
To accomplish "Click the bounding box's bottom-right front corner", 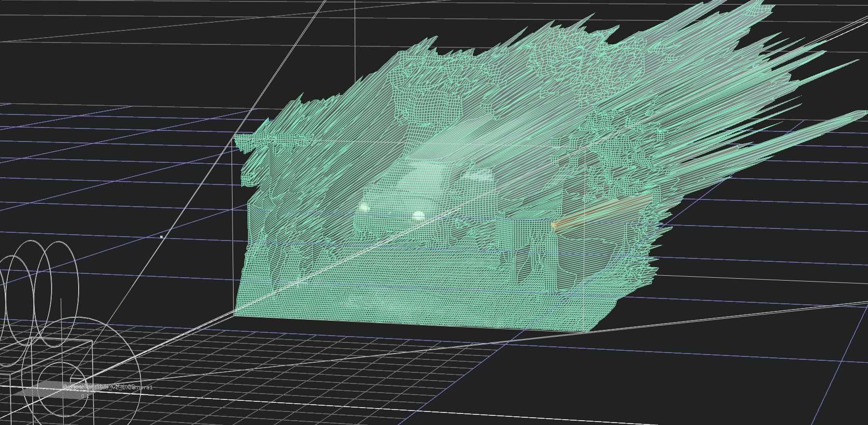I will tap(585, 331).
